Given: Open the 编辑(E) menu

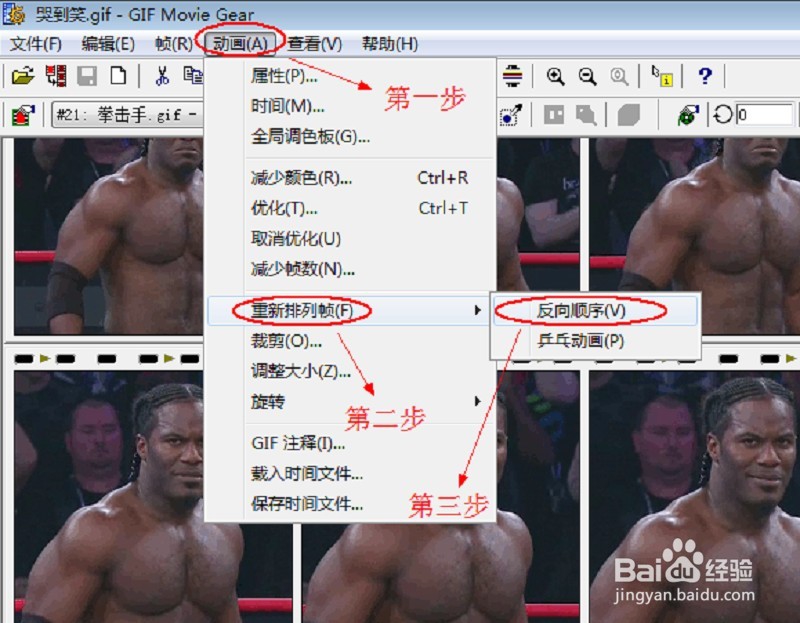Looking at the screenshot, I should (x=108, y=44).
